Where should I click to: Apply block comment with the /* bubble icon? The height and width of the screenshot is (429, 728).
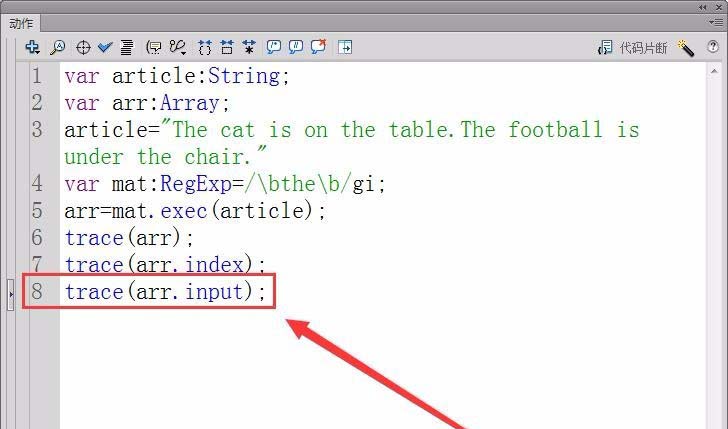pyautogui.click(x=274, y=47)
